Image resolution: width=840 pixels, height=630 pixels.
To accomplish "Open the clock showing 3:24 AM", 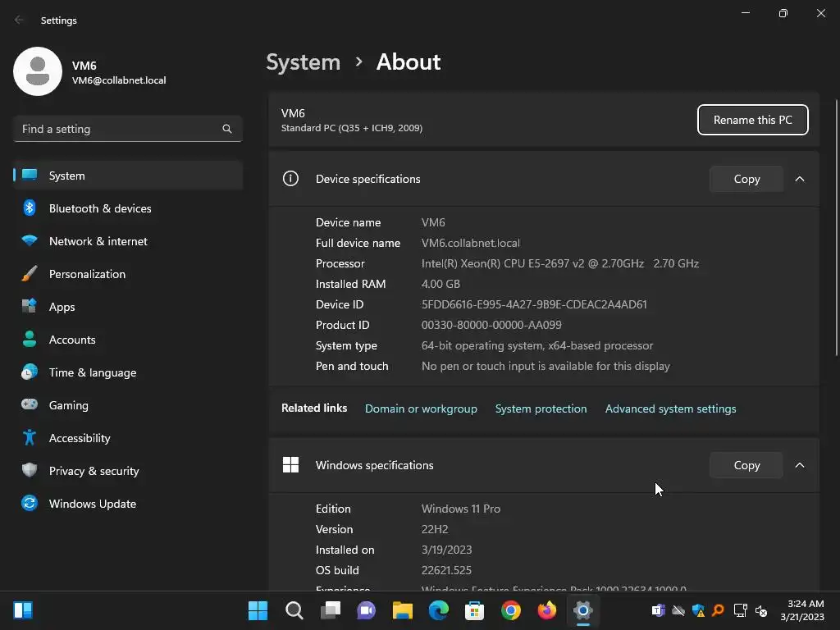I will (x=802, y=610).
